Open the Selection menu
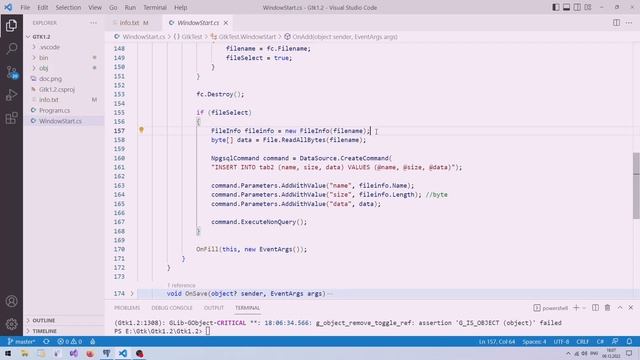This screenshot has height=360, width=640. pyautogui.click(x=68, y=7)
